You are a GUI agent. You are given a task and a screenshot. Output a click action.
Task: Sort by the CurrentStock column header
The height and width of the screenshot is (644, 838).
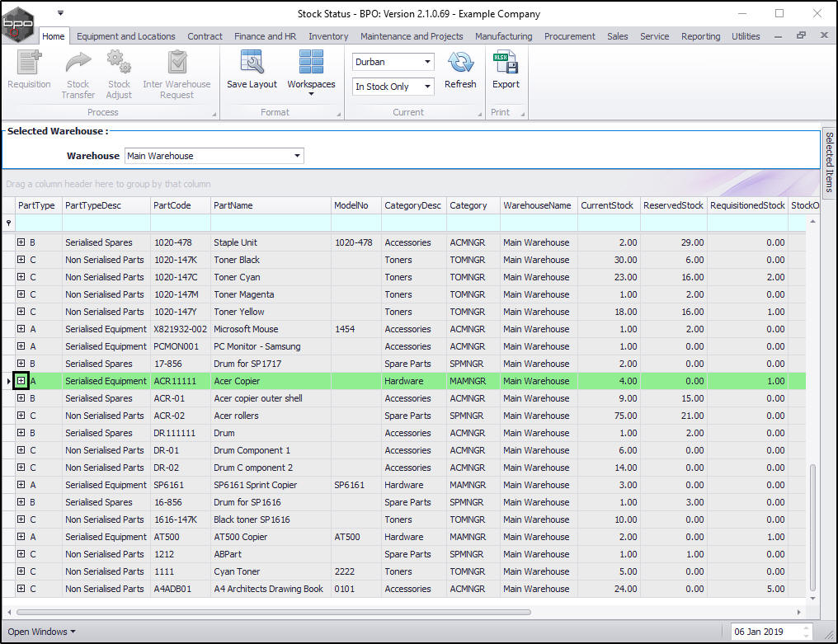pyautogui.click(x=608, y=205)
